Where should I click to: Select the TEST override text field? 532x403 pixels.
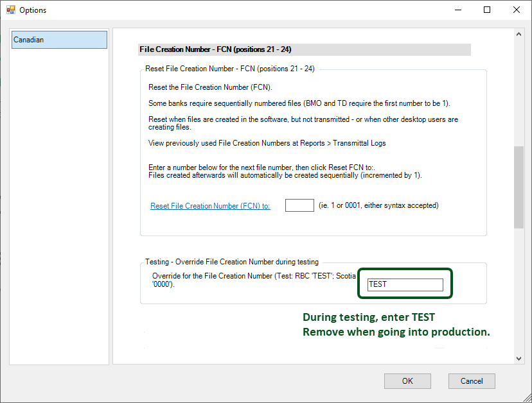click(x=404, y=284)
